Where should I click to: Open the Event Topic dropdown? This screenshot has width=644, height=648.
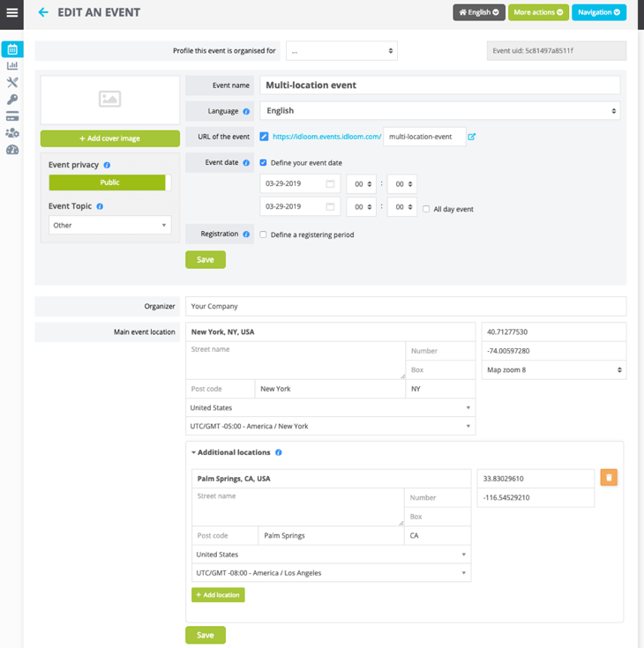coord(109,226)
